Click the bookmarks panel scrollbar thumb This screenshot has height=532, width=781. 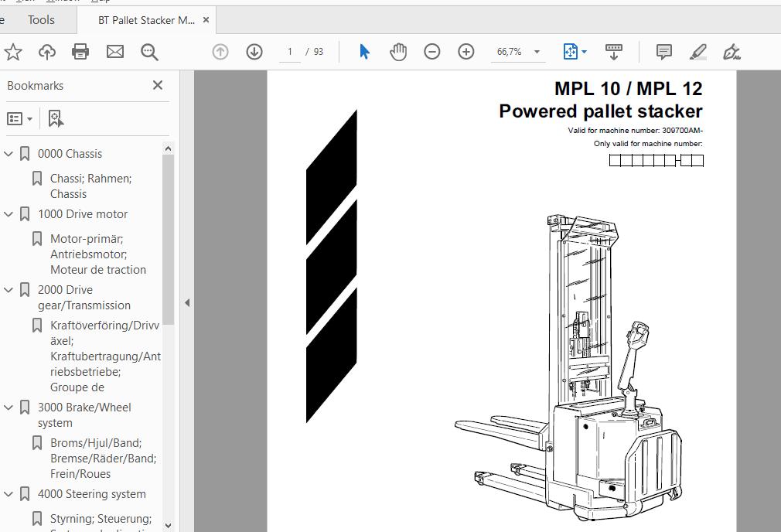168,240
